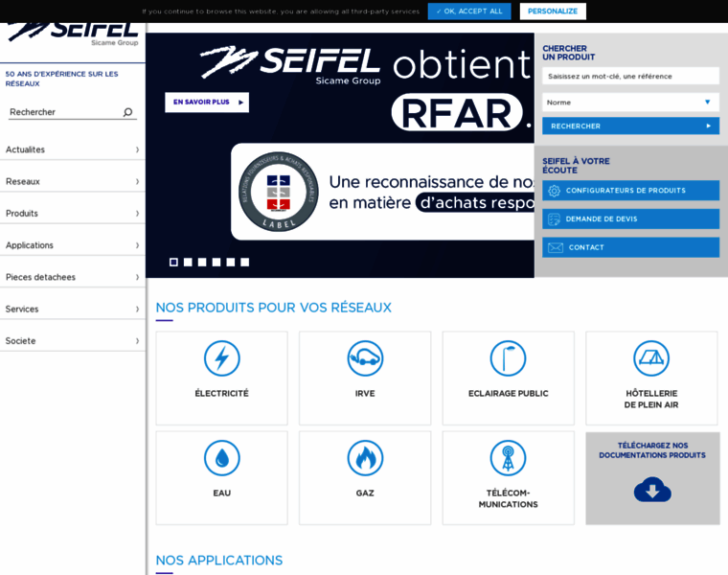The image size is (728, 575).
Task: Open the Contact button
Action: pos(630,247)
